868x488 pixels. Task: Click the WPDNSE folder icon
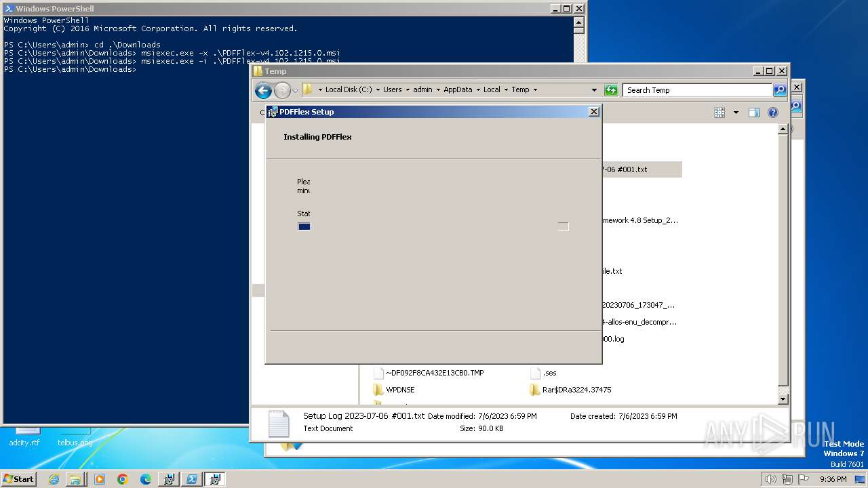pyautogui.click(x=378, y=390)
